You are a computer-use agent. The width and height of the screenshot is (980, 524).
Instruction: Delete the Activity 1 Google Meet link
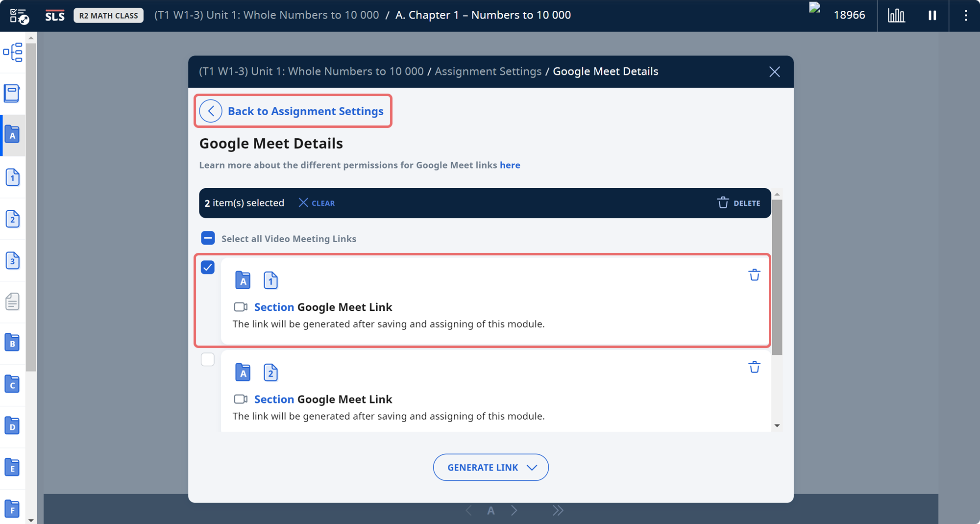click(x=754, y=275)
